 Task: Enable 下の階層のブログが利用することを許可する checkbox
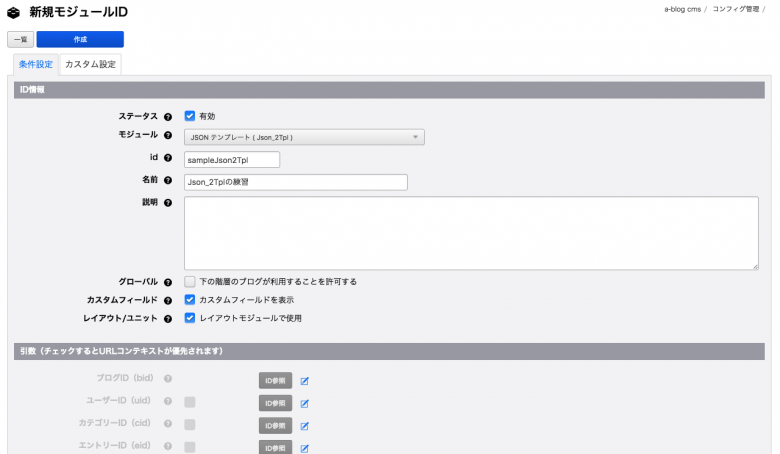[x=190, y=282]
